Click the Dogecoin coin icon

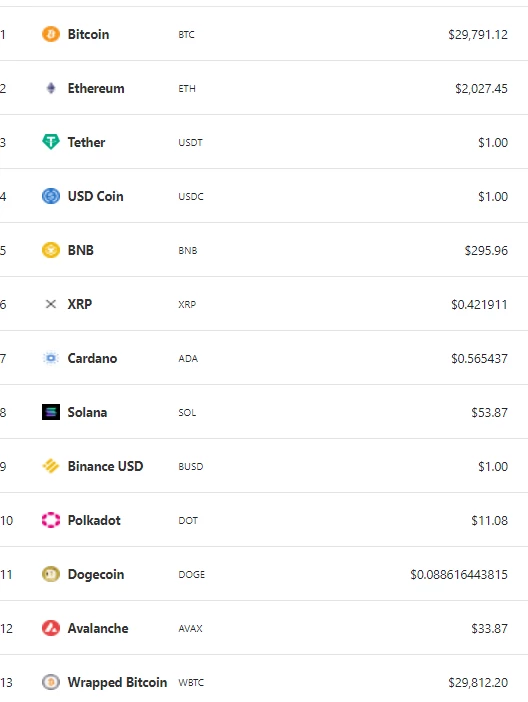tap(51, 574)
